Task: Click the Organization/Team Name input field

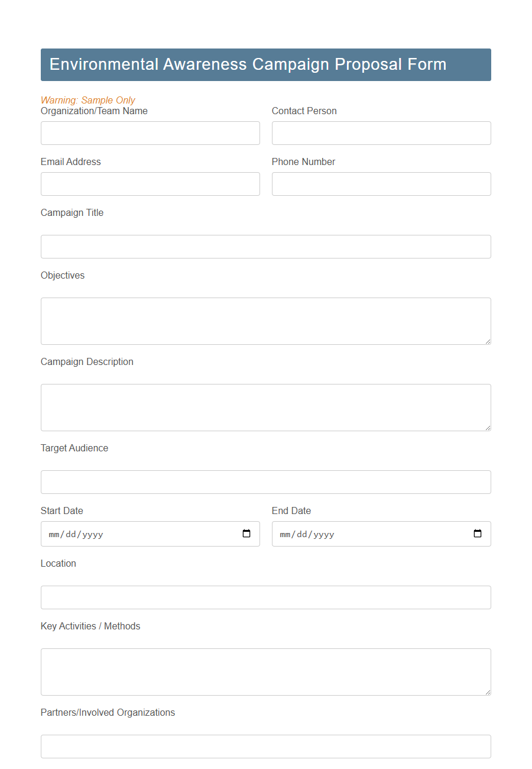Action: (150, 133)
